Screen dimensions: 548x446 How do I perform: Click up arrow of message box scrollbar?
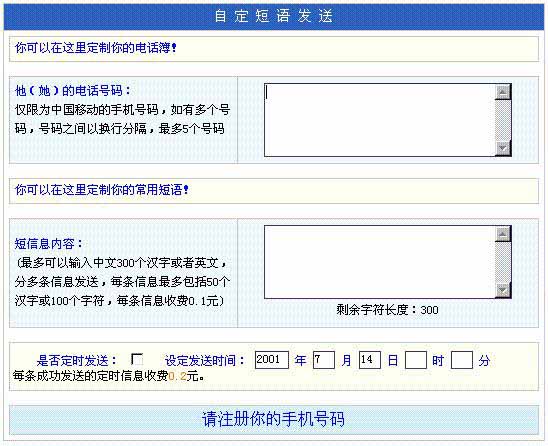pos(503,234)
